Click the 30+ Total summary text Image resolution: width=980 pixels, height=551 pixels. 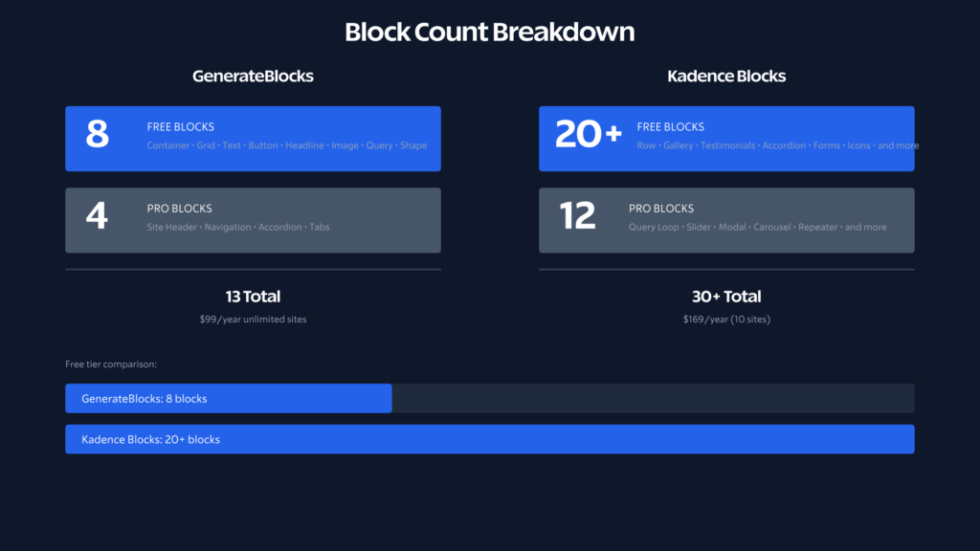click(726, 297)
